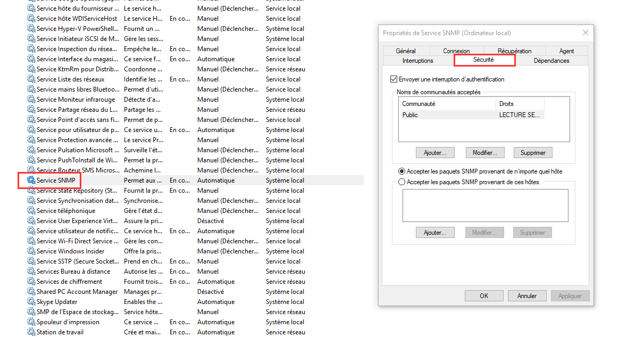Click the Service téléphonique gear icon
Image resolution: width=644 pixels, height=337 pixels.
pyautogui.click(x=31, y=211)
